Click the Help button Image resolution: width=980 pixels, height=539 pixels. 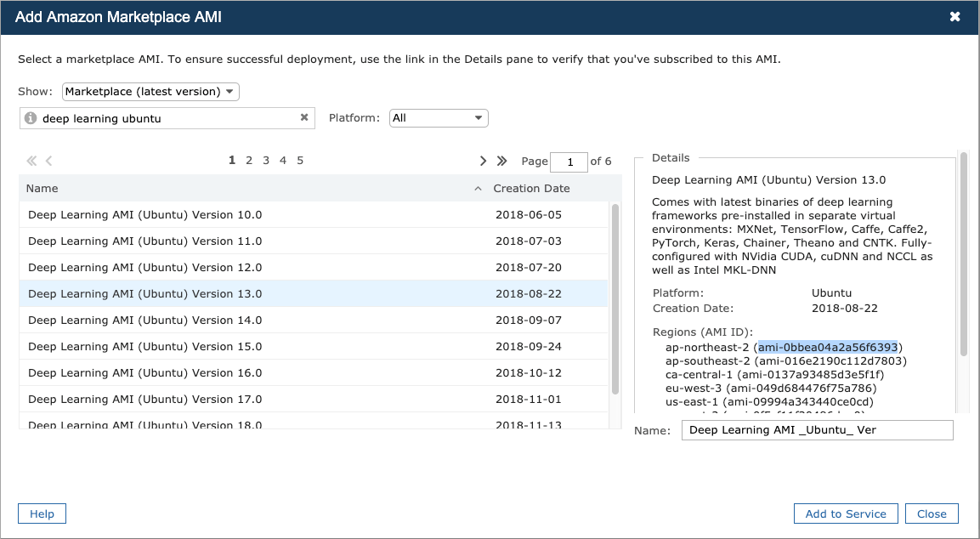(42, 513)
